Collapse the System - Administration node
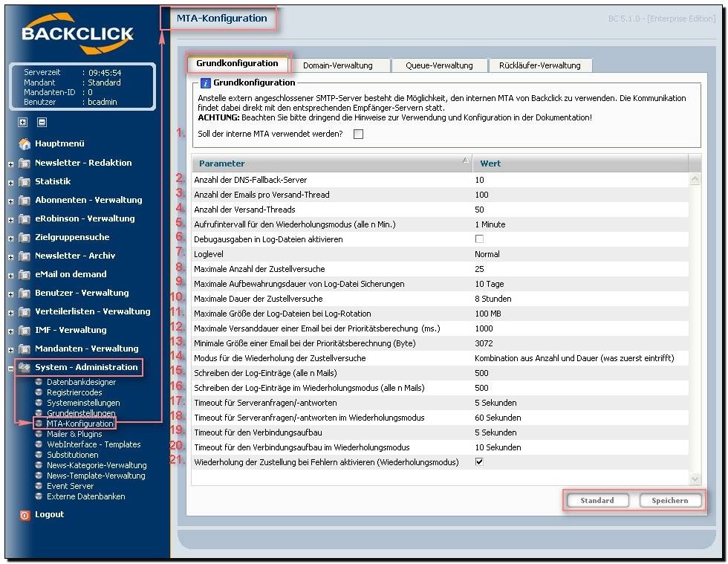 pos(10,369)
